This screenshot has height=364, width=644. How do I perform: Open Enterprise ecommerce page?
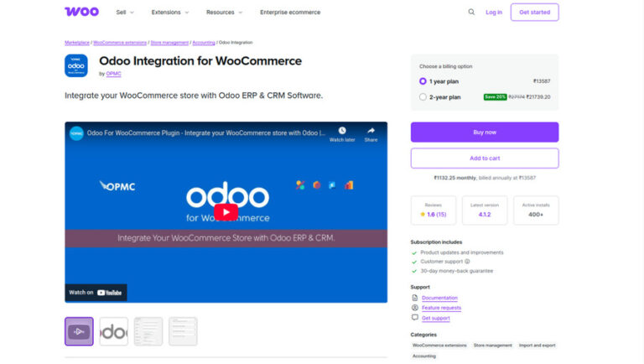point(290,13)
